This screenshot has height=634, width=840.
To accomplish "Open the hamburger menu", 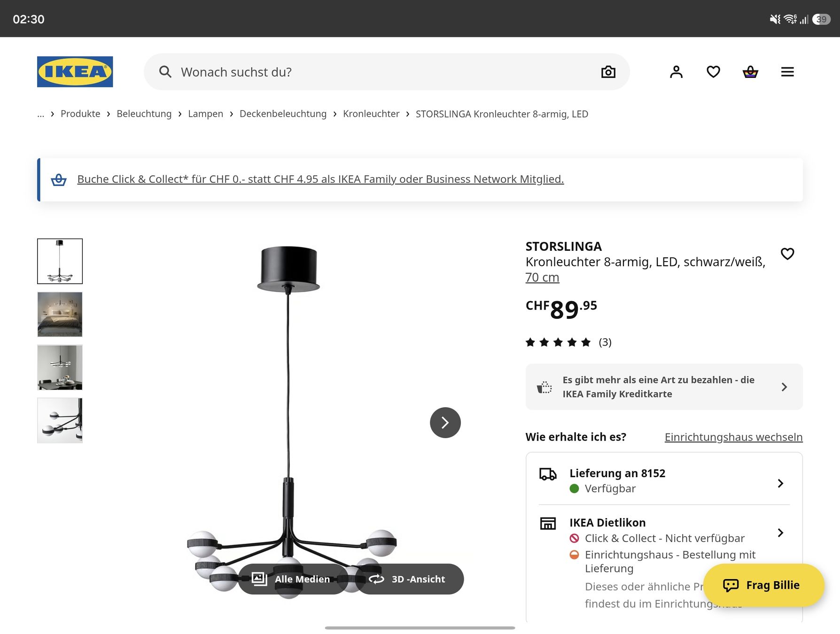I will (x=787, y=72).
